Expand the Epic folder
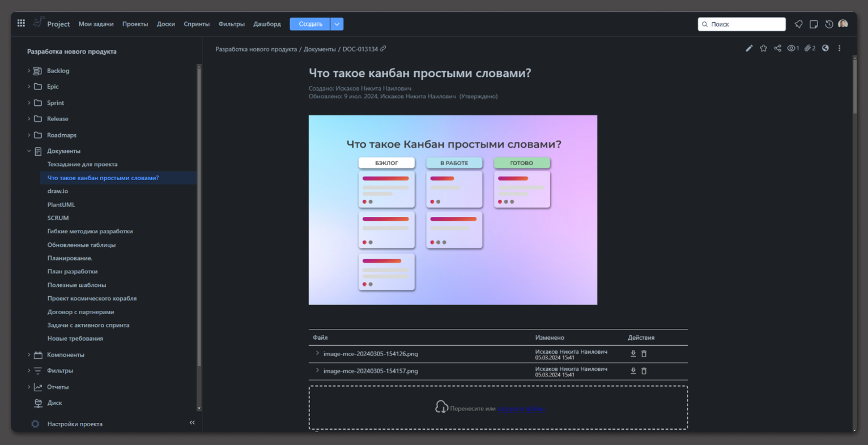The image size is (868, 445). [29, 87]
